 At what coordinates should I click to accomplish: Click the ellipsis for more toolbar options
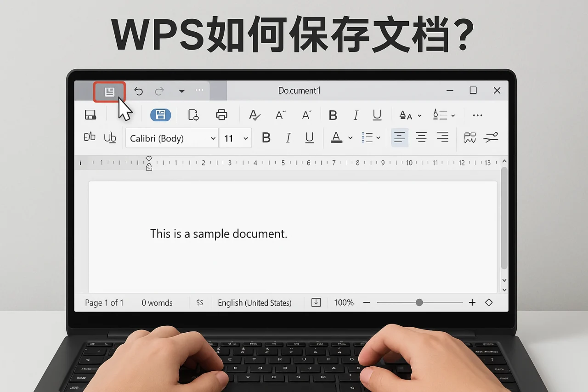(477, 115)
